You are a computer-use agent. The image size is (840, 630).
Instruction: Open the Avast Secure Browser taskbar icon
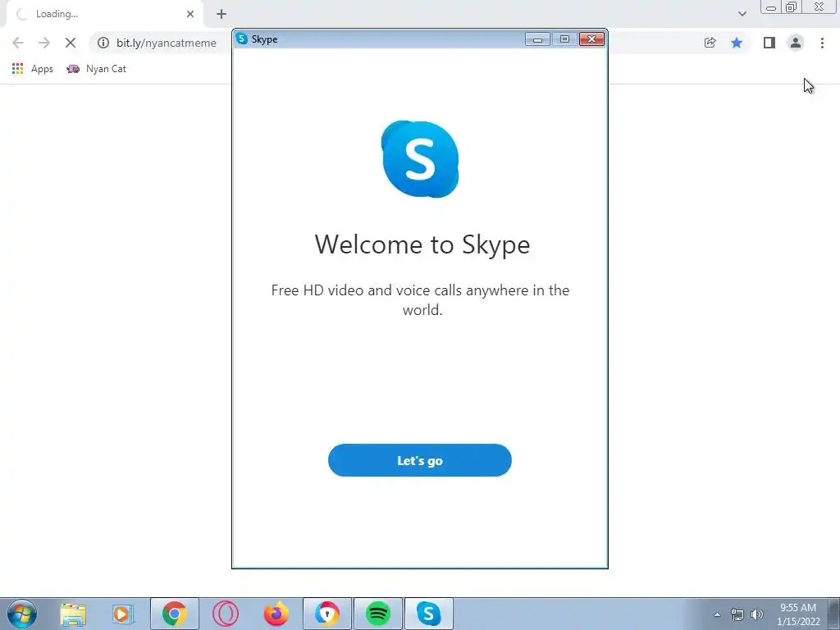pyautogui.click(x=327, y=614)
